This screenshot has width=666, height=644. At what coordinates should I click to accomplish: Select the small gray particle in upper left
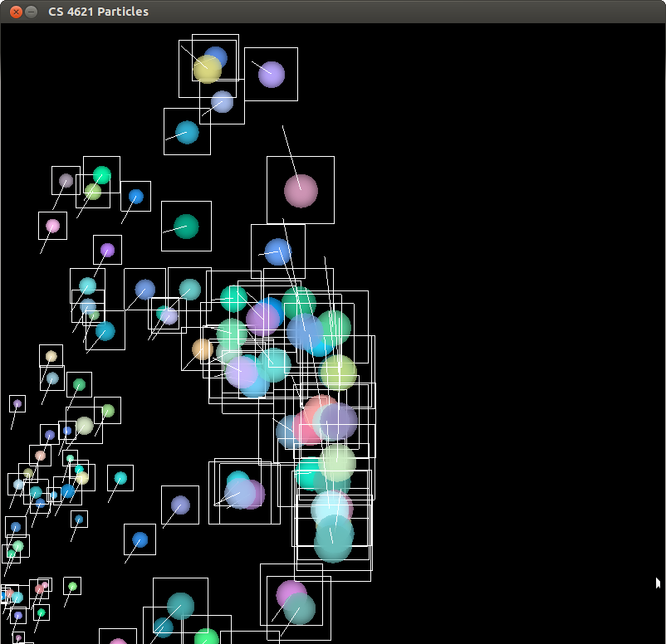coord(66,180)
